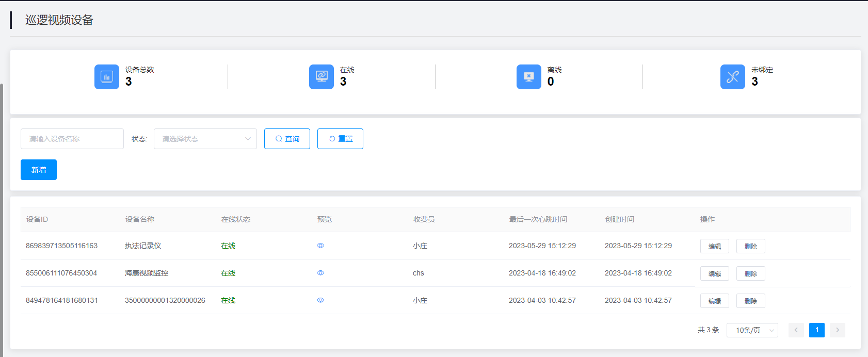The width and height of the screenshot is (868, 357).
Task: Go to previous page arrow
Action: pos(796,330)
